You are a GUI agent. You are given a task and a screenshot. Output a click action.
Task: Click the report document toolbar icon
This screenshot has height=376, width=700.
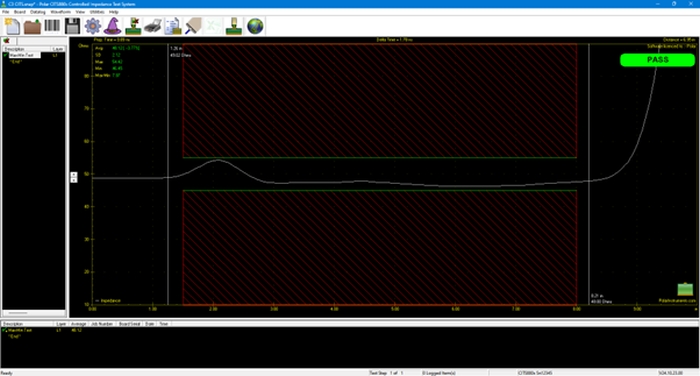[173, 26]
